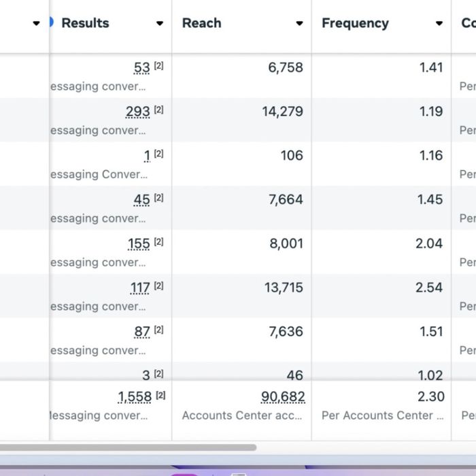Click footnote [2] marker beside 1,558 total

[160, 395]
